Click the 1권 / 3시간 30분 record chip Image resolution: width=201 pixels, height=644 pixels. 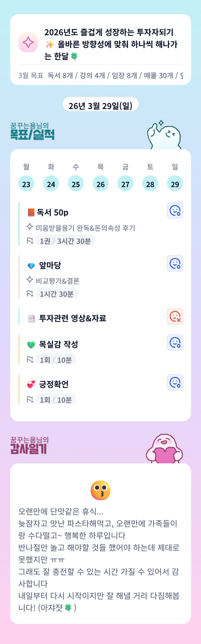[65, 241]
